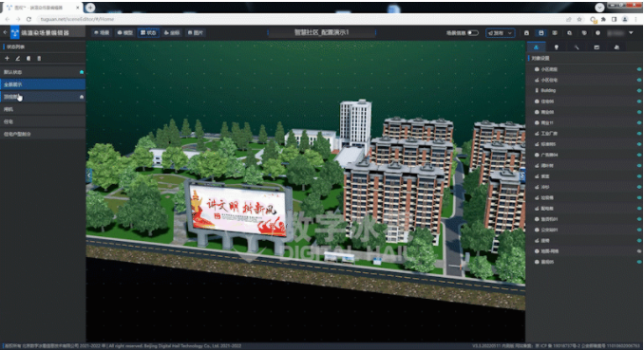The image size is (644, 350).
Task: Bookmark page with the star icon
Action: 579,19
